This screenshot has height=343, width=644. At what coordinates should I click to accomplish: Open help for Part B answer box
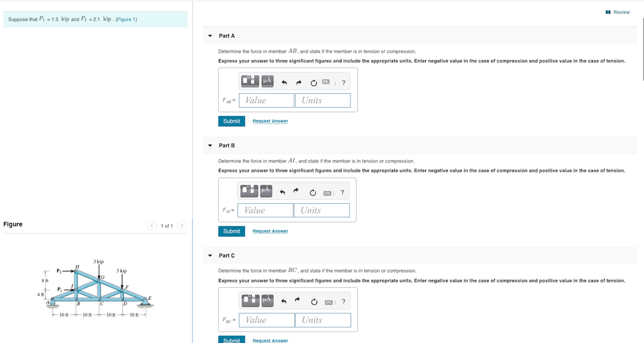(342, 193)
